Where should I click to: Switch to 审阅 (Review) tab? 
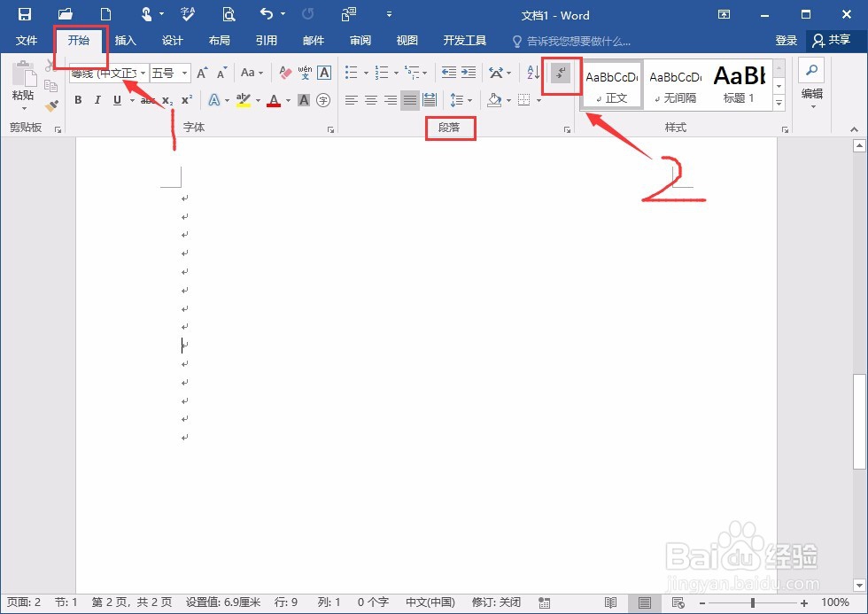(x=360, y=41)
